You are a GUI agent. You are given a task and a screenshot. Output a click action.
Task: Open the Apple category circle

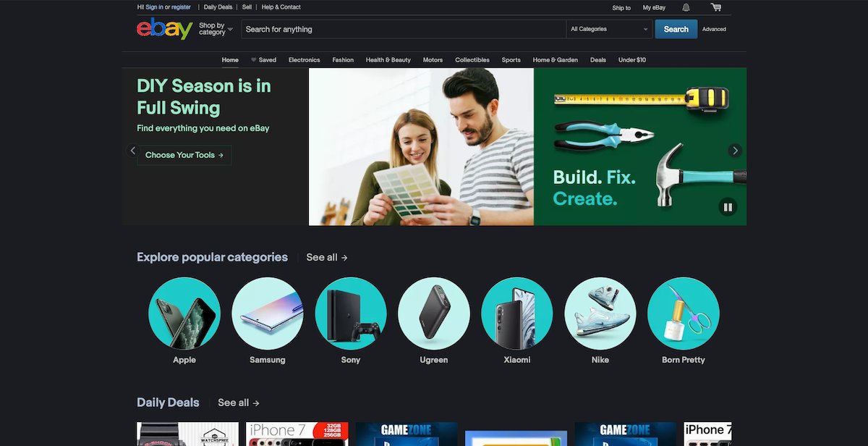[184, 314]
